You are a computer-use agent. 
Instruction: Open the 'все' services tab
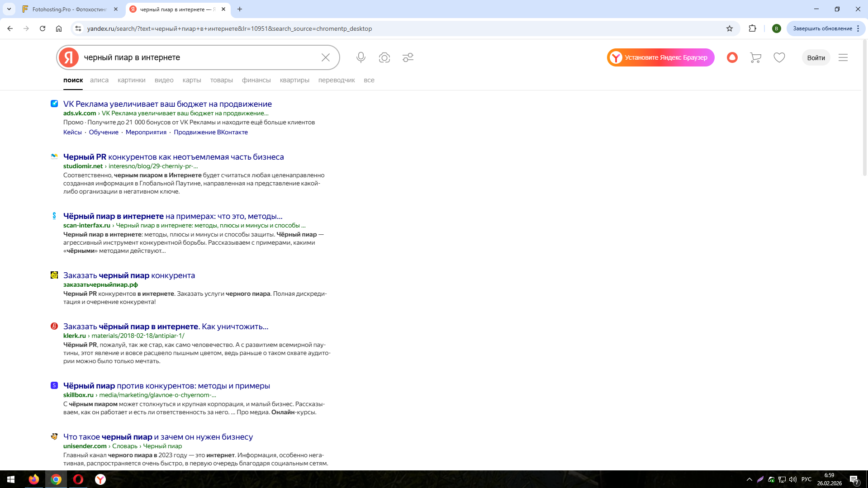[x=369, y=80]
